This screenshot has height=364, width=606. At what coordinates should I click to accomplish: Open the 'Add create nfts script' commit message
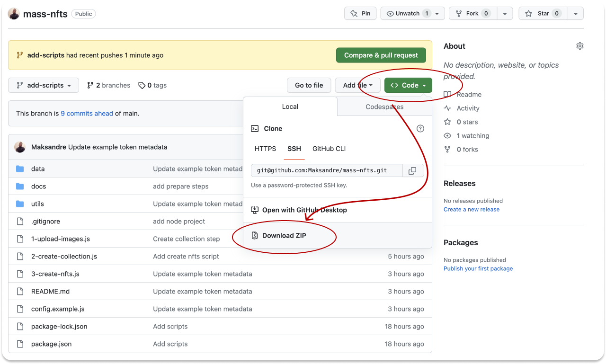(186, 257)
